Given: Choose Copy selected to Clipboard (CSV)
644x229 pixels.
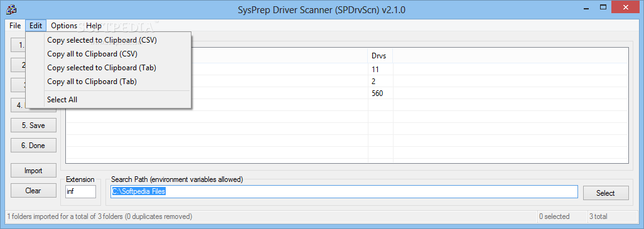Looking at the screenshot, I should pyautogui.click(x=109, y=40).
